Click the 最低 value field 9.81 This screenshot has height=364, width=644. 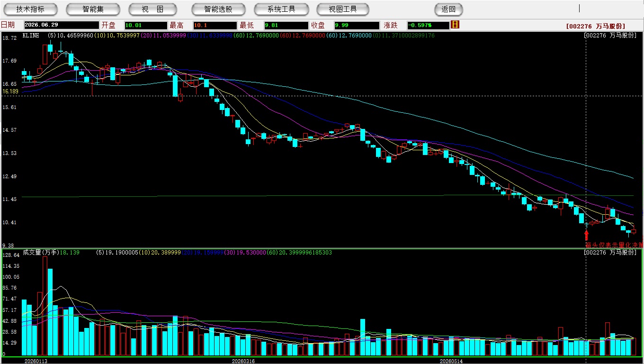coord(286,25)
